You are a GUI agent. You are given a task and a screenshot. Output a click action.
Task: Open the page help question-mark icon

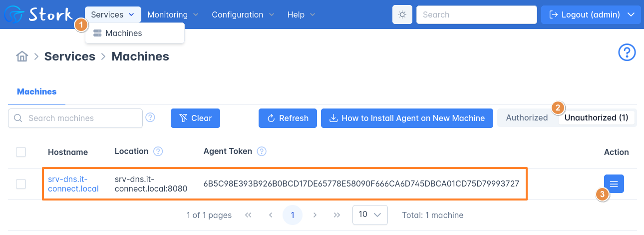point(627,52)
